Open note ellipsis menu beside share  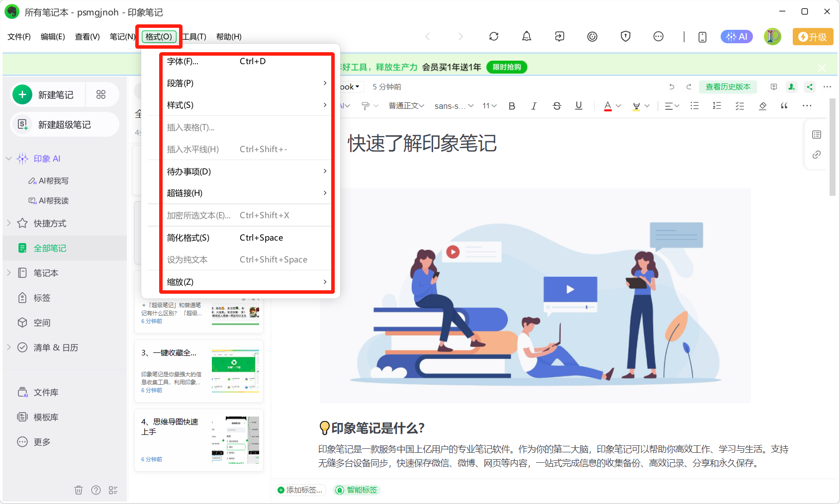pos(827,86)
